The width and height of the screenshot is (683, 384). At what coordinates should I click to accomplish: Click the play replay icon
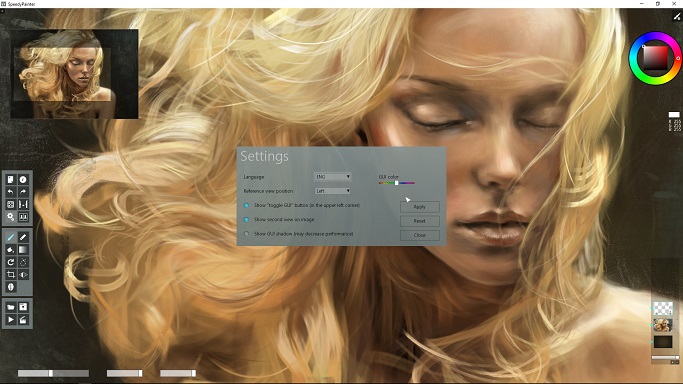click(x=11, y=320)
